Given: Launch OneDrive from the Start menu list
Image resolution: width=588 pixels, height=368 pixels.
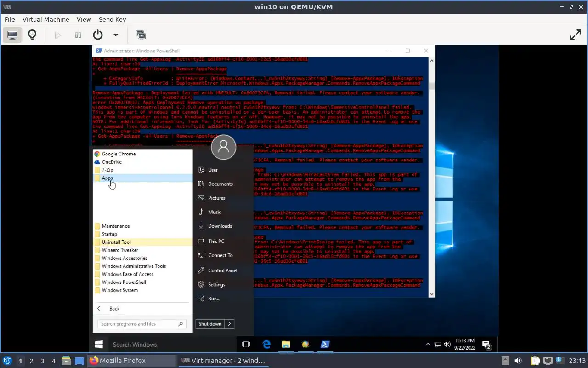Looking at the screenshot, I should point(143,162).
